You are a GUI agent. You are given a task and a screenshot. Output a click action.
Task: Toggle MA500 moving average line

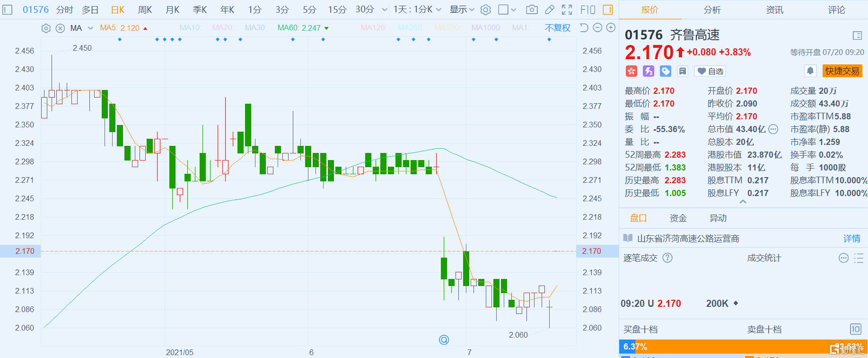pyautogui.click(x=447, y=28)
